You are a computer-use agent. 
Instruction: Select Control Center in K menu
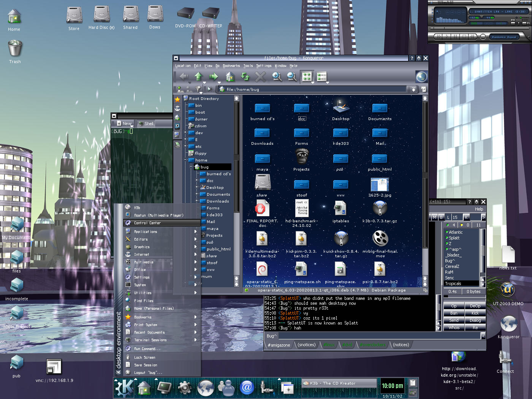pyautogui.click(x=162, y=223)
